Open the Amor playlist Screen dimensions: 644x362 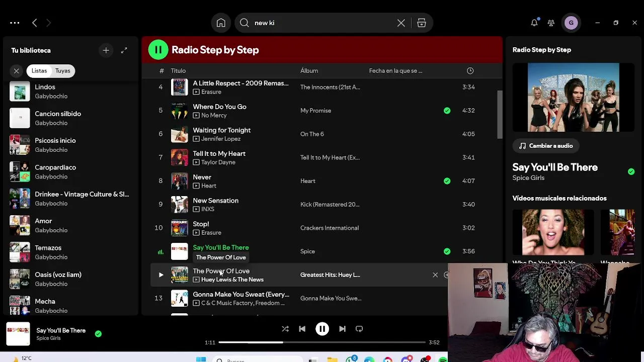pos(70,225)
